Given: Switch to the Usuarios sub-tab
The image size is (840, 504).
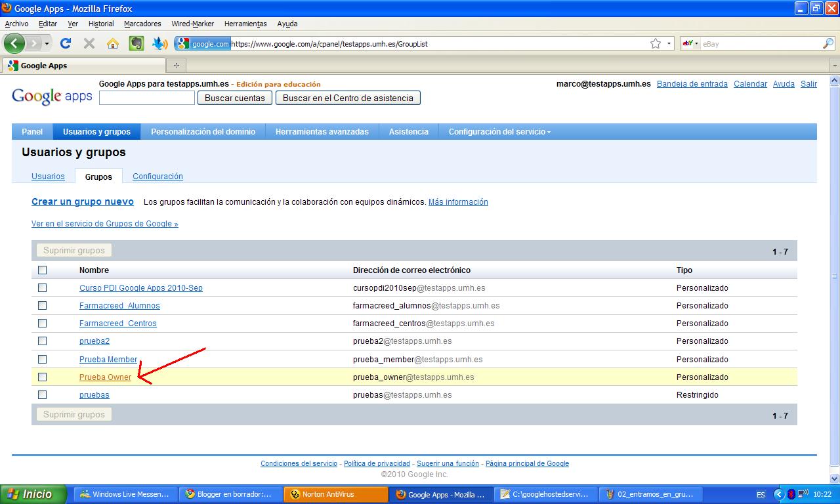Looking at the screenshot, I should (48, 177).
